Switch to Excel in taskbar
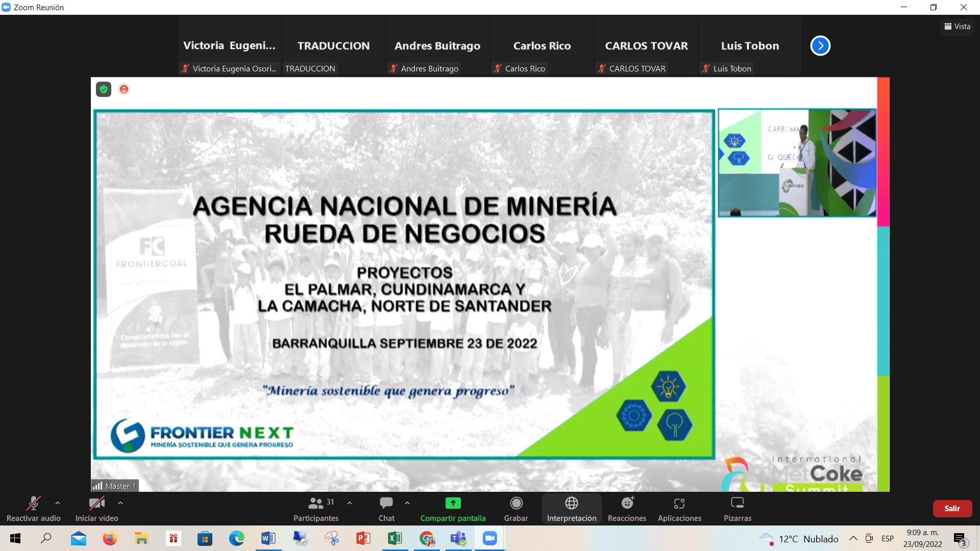 395,538
